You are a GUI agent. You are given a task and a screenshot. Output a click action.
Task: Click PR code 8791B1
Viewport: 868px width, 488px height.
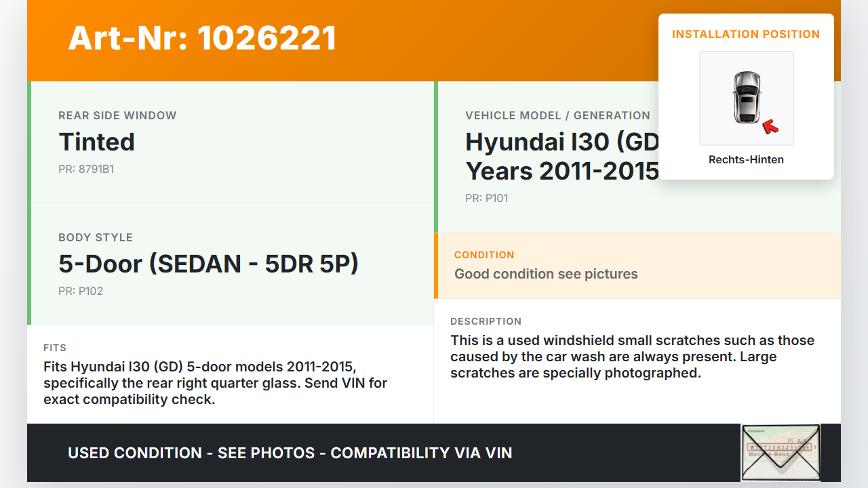pyautogui.click(x=86, y=169)
